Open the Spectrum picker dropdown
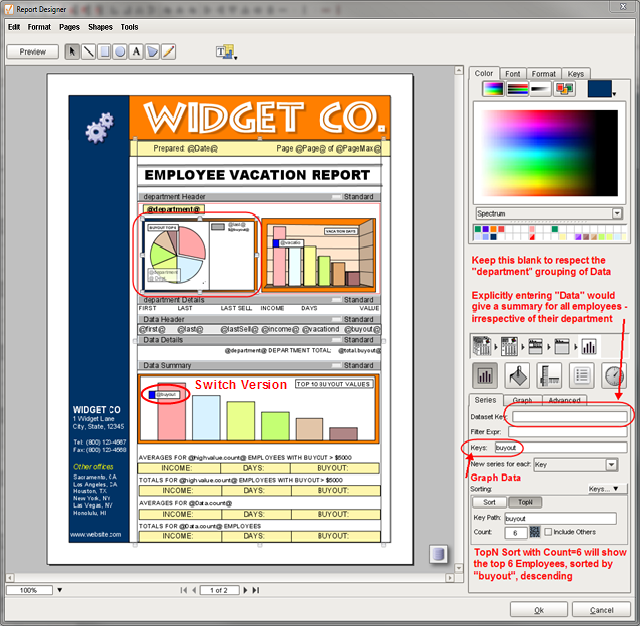Viewport: 640px width, 626px height. (617, 213)
